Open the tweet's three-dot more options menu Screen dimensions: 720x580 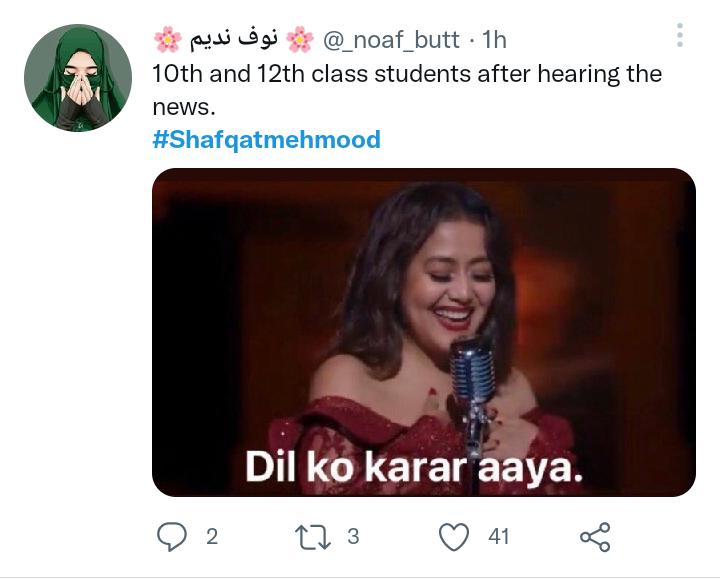pyautogui.click(x=679, y=36)
